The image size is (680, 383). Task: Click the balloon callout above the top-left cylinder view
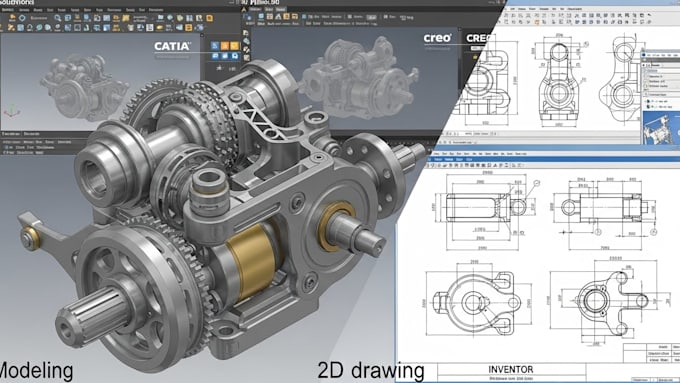coord(537,183)
